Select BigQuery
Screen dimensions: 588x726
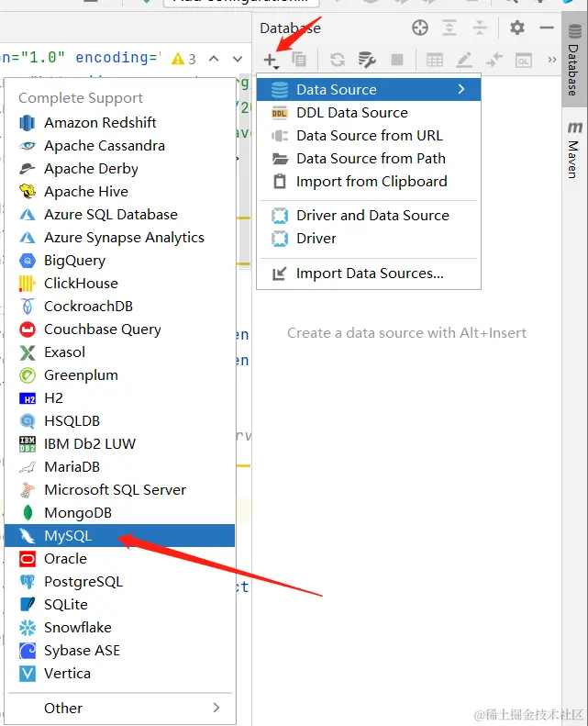tap(120, 261)
